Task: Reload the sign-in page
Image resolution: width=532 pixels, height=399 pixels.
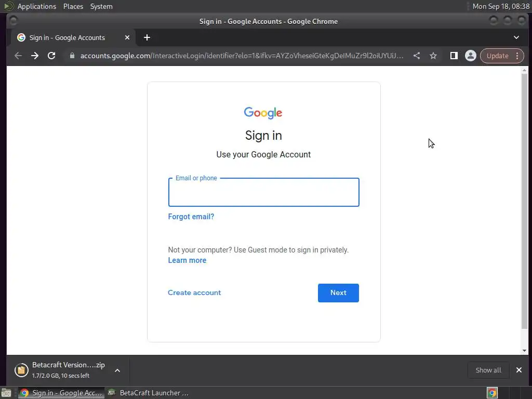Action: click(x=51, y=56)
